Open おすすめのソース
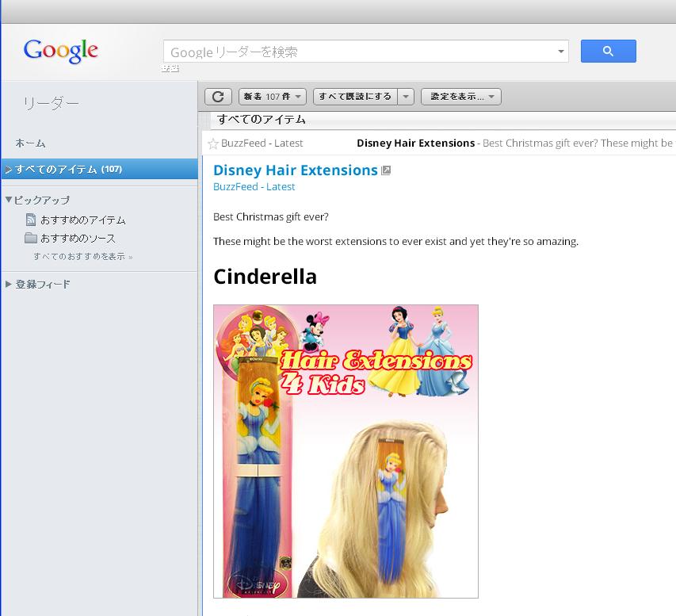 coord(78,238)
